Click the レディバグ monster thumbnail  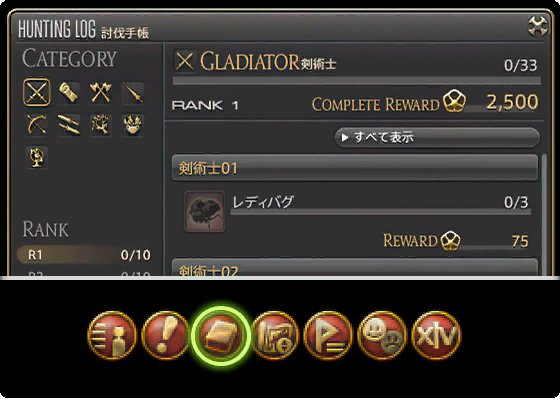point(204,211)
